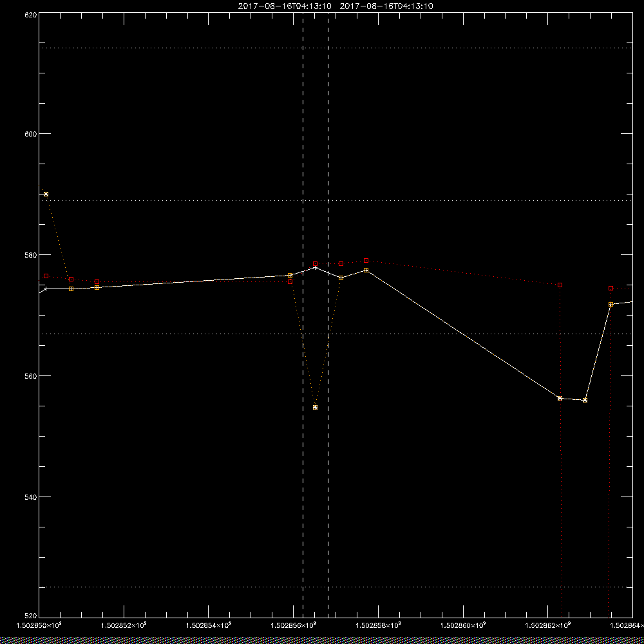Click the 1.502858×10⁹ x-axis label
This screenshot has width=644, height=644.
tap(378, 625)
